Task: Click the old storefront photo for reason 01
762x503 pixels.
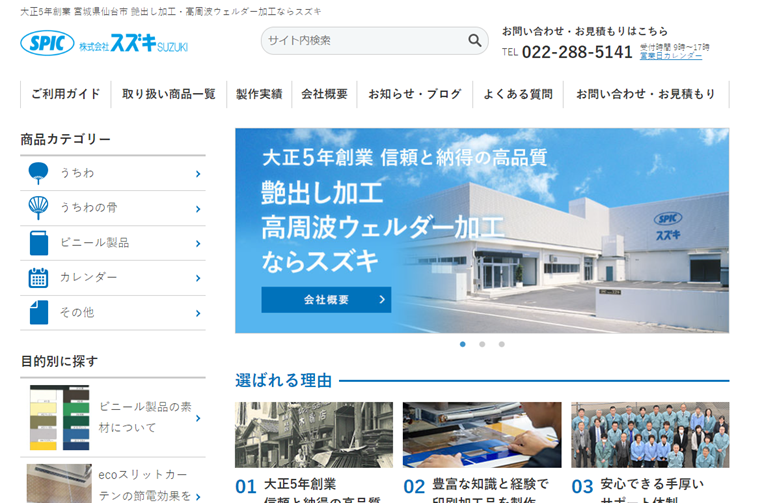Action: point(314,435)
